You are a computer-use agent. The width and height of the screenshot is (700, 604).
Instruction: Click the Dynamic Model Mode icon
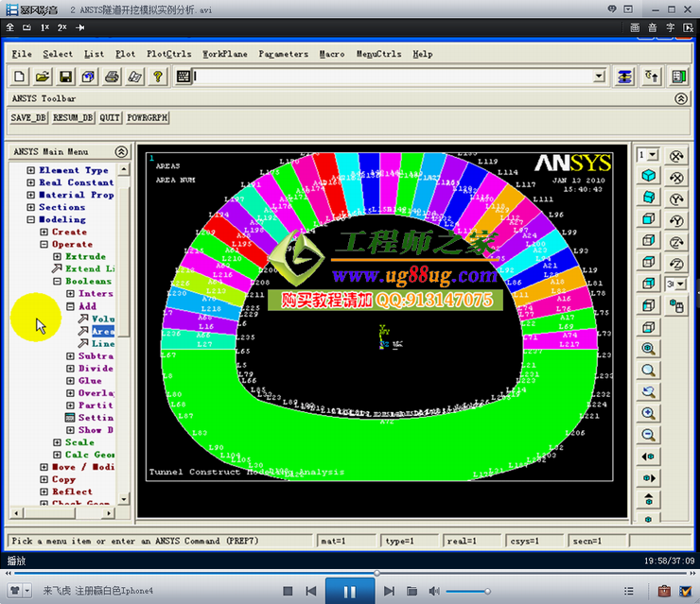[x=676, y=306]
